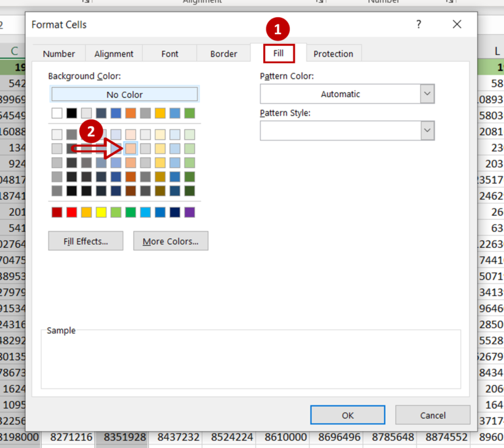Select the cell containing 8351928

pos(122,436)
